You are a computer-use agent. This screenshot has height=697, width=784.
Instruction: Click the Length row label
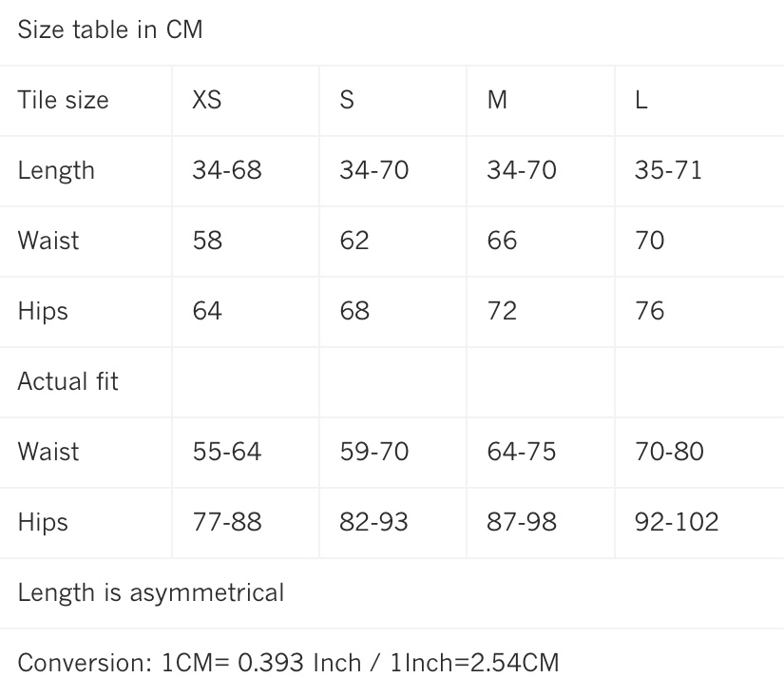(56, 170)
